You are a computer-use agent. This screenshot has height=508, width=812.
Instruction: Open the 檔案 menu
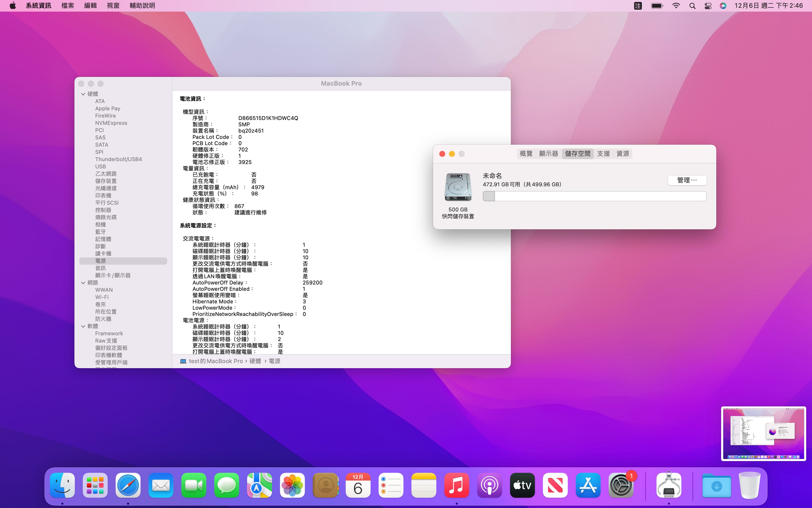tap(67, 6)
